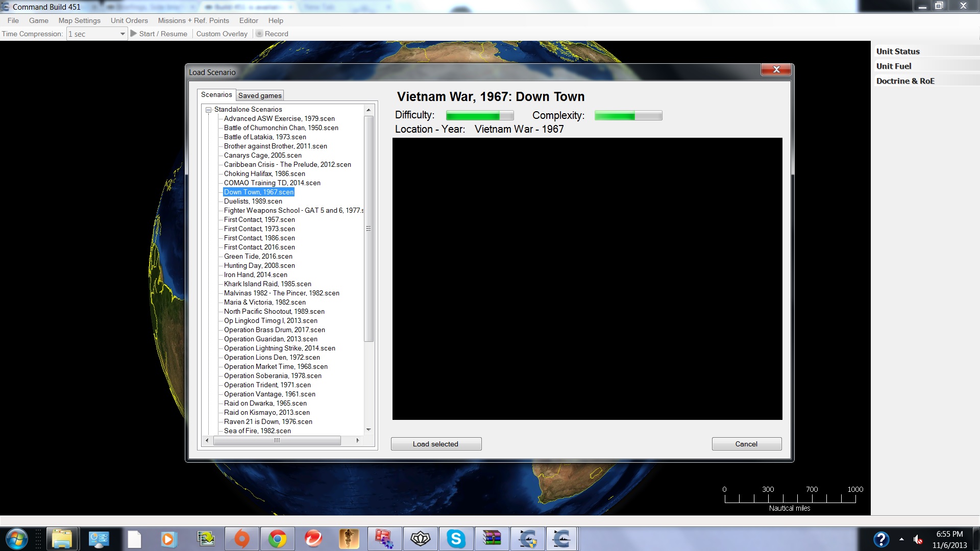This screenshot has width=980, height=551.
Task: Select Operation Brass Drum, 2017.scen
Action: (x=275, y=330)
